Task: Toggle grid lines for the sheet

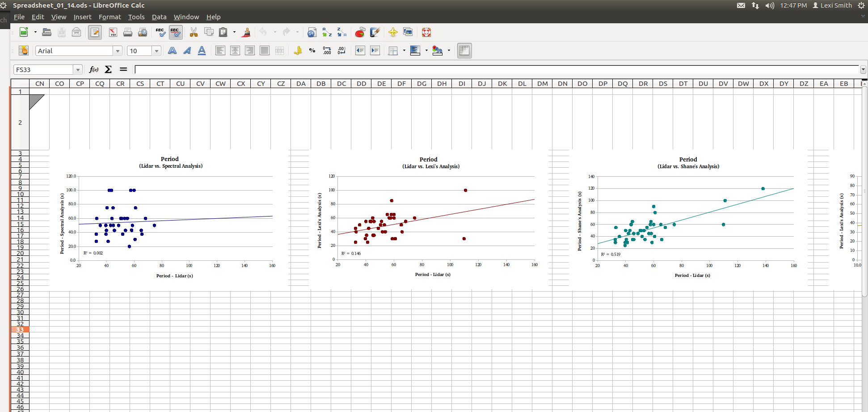Action: tap(464, 51)
